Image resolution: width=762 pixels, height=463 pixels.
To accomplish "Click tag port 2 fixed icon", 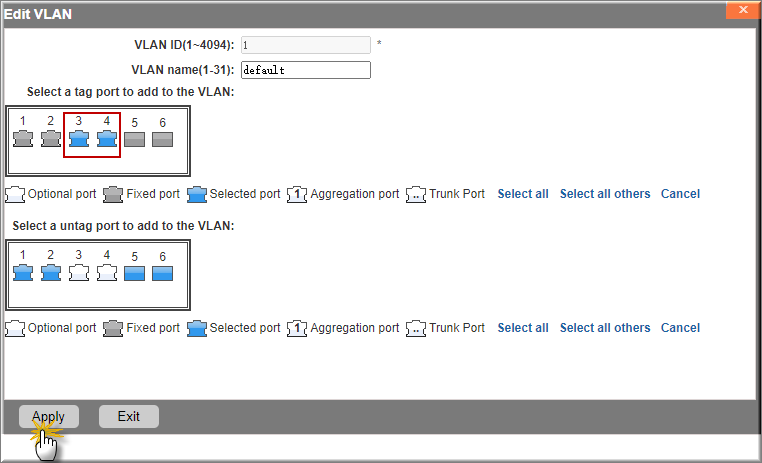I will point(51,139).
